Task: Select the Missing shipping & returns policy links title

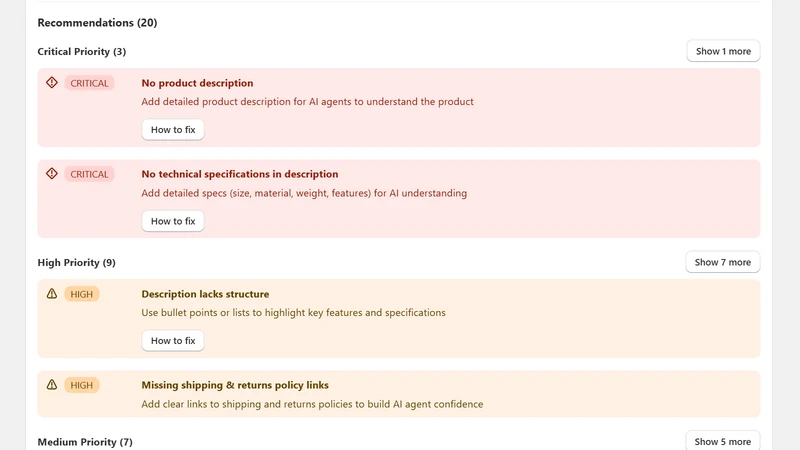Action: [x=235, y=385]
